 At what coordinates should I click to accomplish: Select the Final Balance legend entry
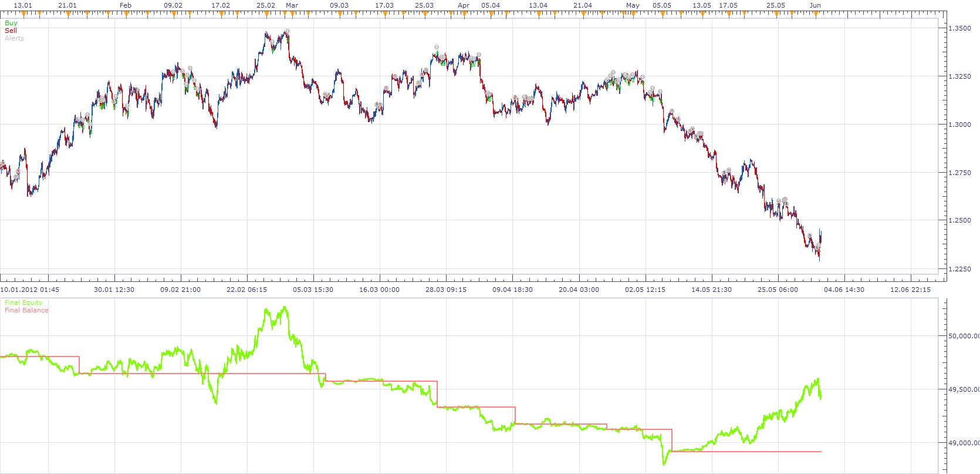(x=26, y=310)
